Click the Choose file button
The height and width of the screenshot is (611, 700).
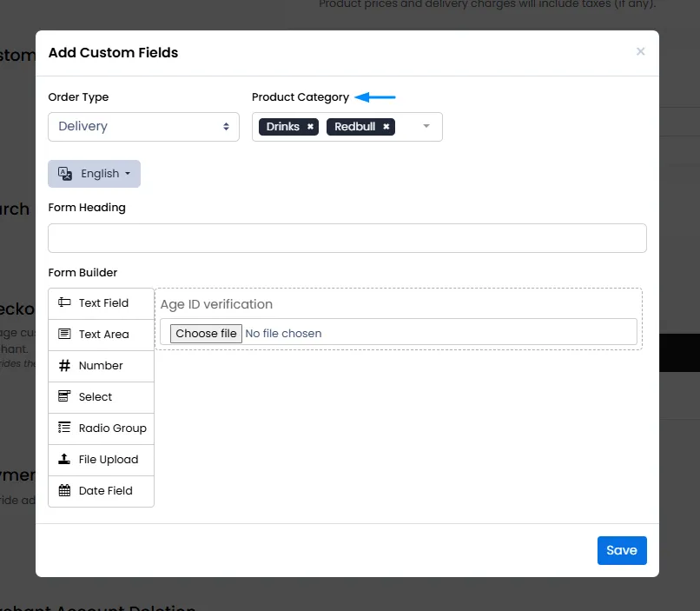206,333
